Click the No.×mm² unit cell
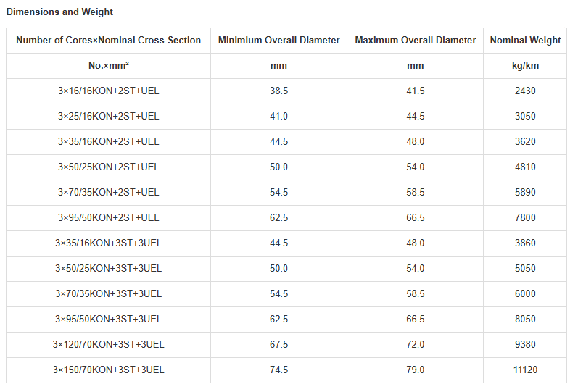 coord(108,66)
